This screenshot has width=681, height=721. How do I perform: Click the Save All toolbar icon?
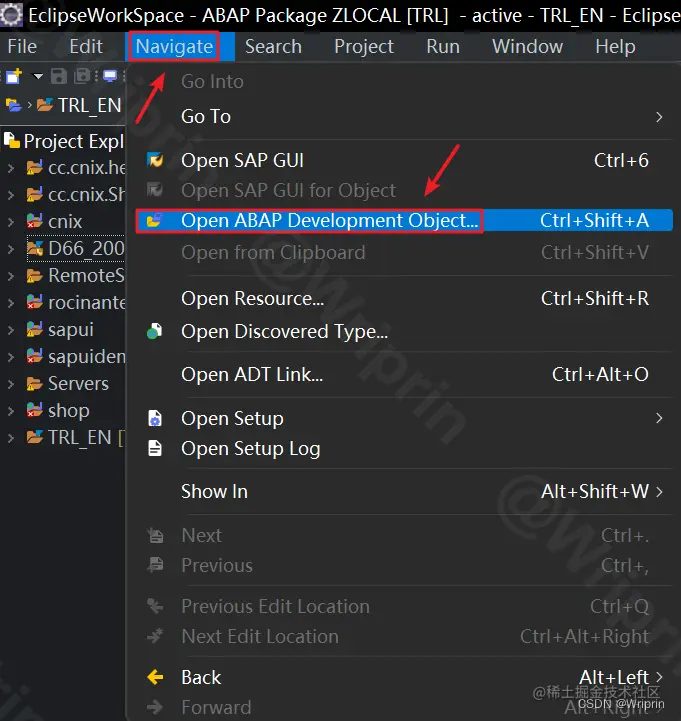[x=82, y=76]
